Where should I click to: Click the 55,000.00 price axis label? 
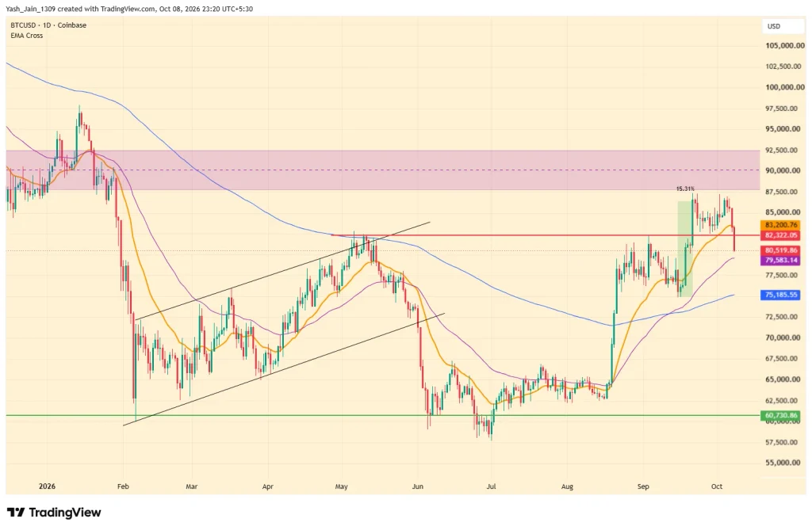pyautogui.click(x=784, y=463)
